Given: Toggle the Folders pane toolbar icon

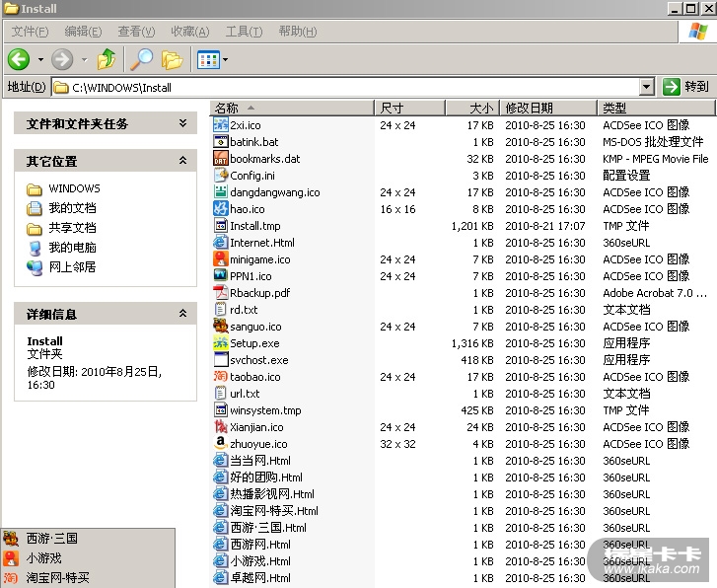Looking at the screenshot, I should coord(173,59).
